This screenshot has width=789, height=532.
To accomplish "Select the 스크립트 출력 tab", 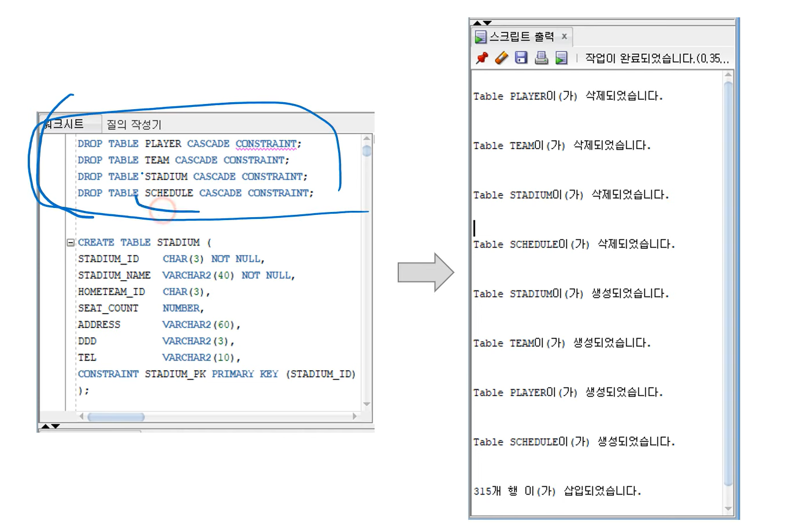I will coord(521,36).
